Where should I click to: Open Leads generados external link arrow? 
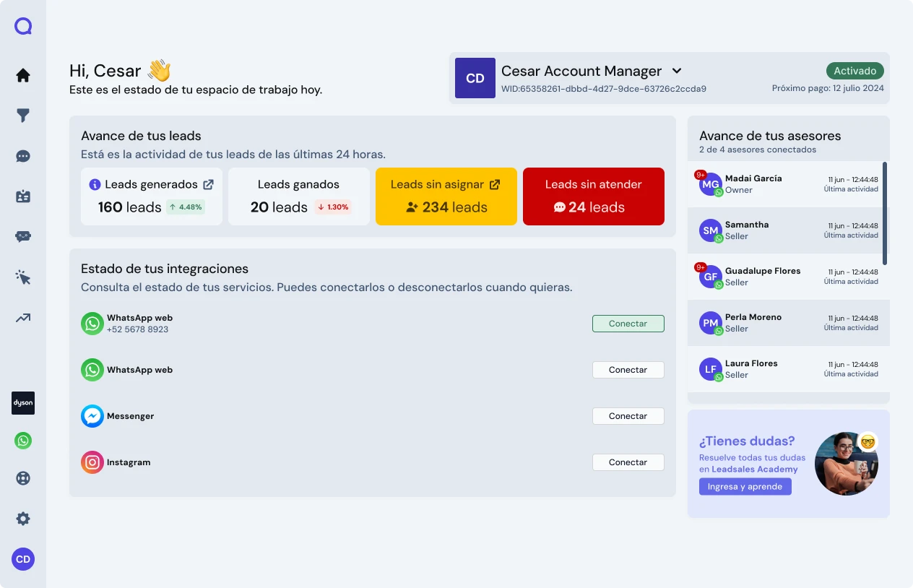(x=209, y=184)
